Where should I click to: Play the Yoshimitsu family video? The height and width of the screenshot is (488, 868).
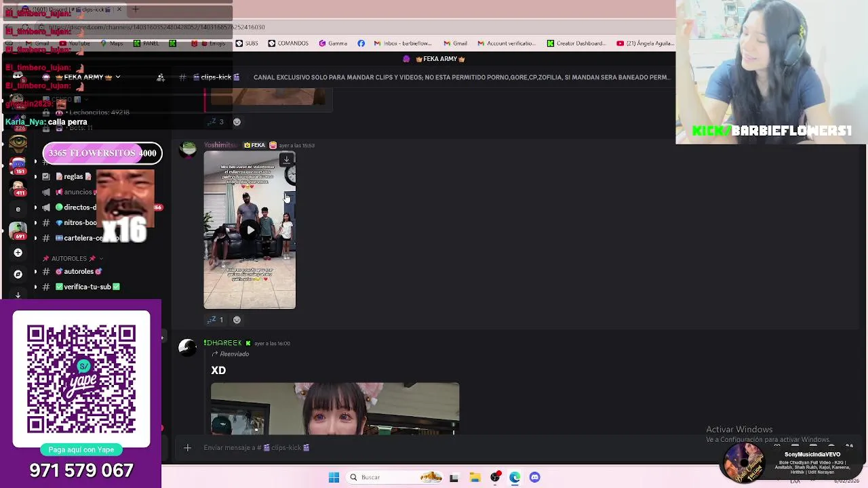pyautogui.click(x=250, y=230)
